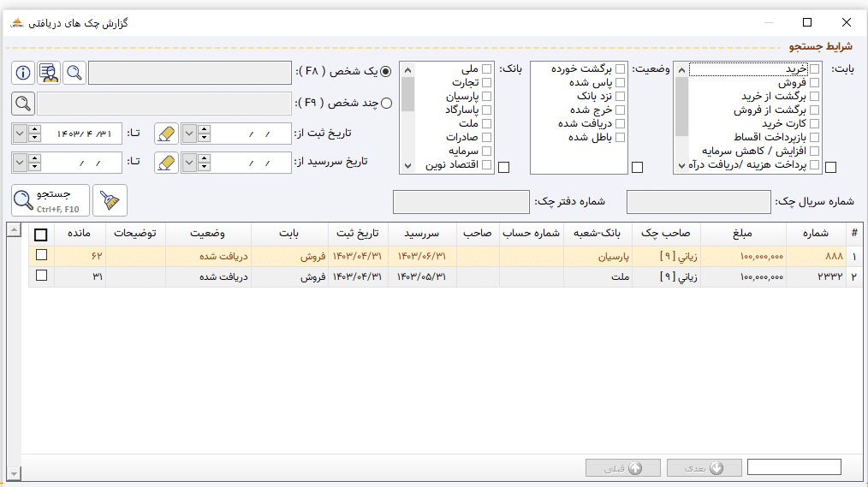Click the page number box near بعدی
Image resolution: width=868 pixels, height=487 pixels.
794,467
